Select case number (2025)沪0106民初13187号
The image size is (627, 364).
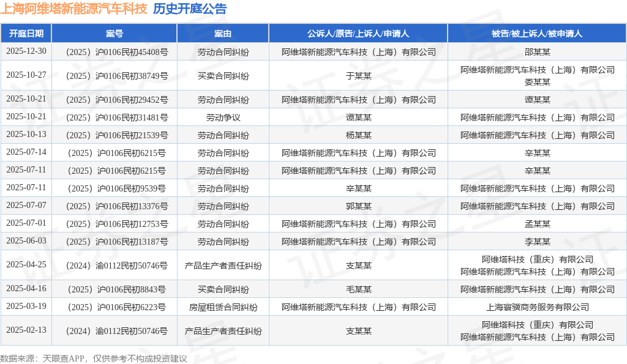pyautogui.click(x=117, y=242)
